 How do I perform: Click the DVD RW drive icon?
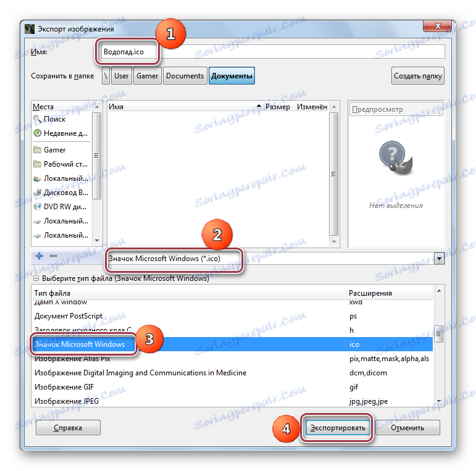pos(37,207)
